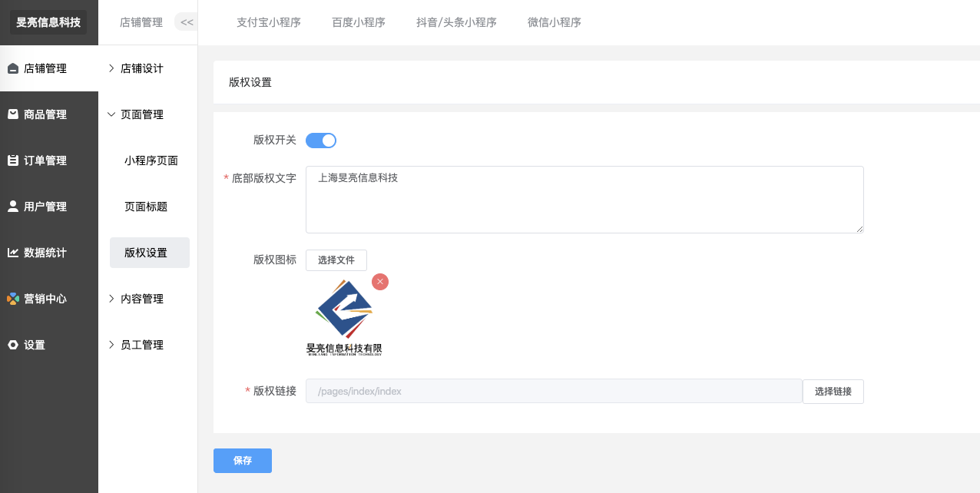Click the 订单管理 clipboard icon
980x493 pixels.
[x=13, y=160]
